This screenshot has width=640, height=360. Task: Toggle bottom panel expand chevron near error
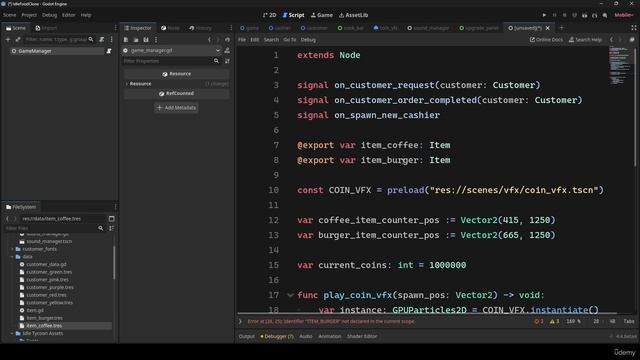tap(240, 322)
